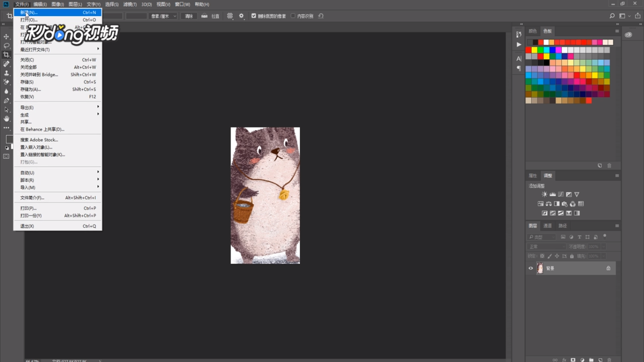
Task: Select the Blur drop tool
Action: [7, 91]
